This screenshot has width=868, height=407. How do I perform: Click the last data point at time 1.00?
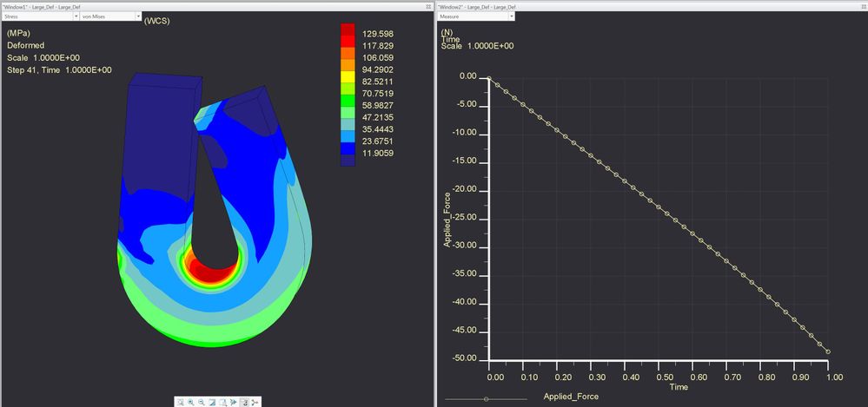[x=828, y=351]
